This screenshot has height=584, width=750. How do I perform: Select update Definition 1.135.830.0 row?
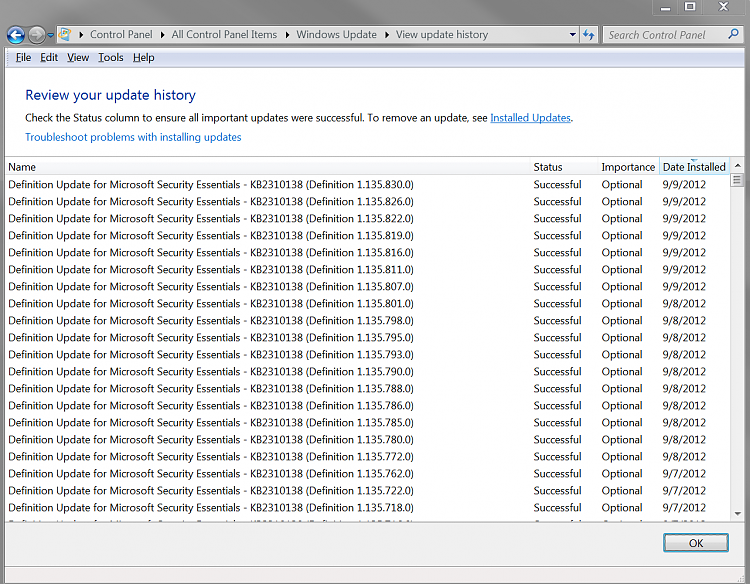coord(367,185)
